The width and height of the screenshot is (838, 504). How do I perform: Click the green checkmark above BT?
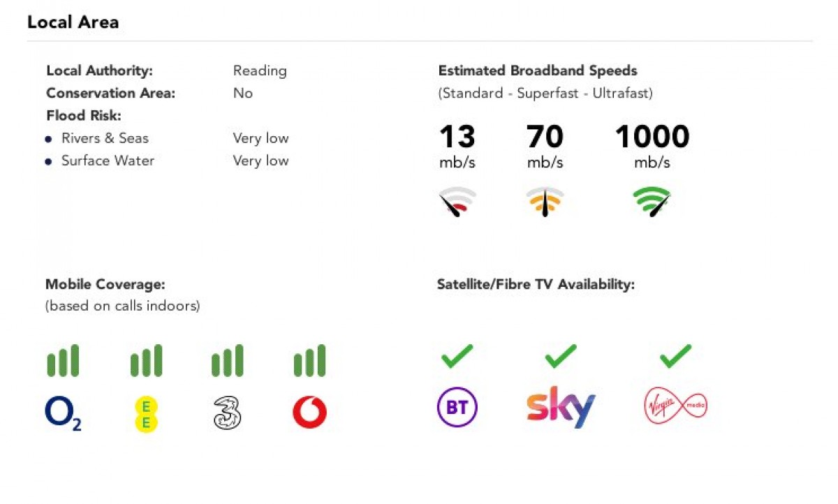coord(457,356)
